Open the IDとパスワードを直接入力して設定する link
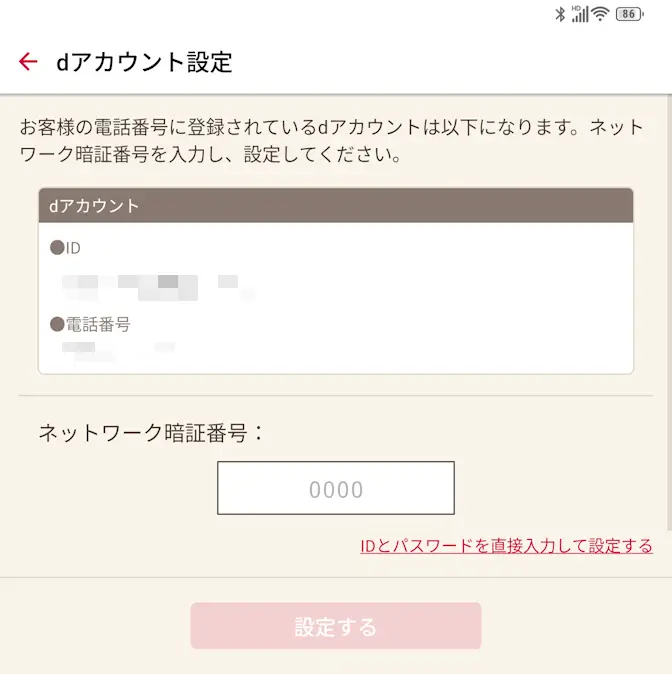This screenshot has height=674, width=672. click(x=506, y=546)
